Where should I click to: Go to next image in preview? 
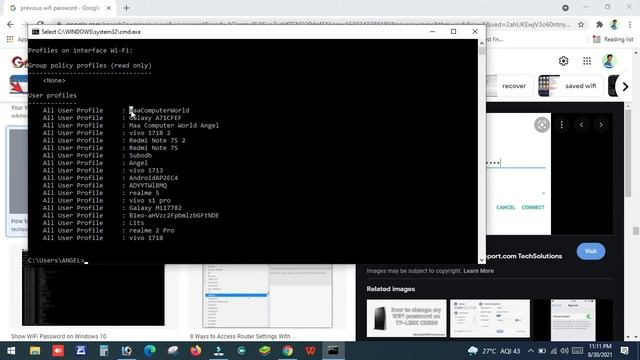pos(601,124)
